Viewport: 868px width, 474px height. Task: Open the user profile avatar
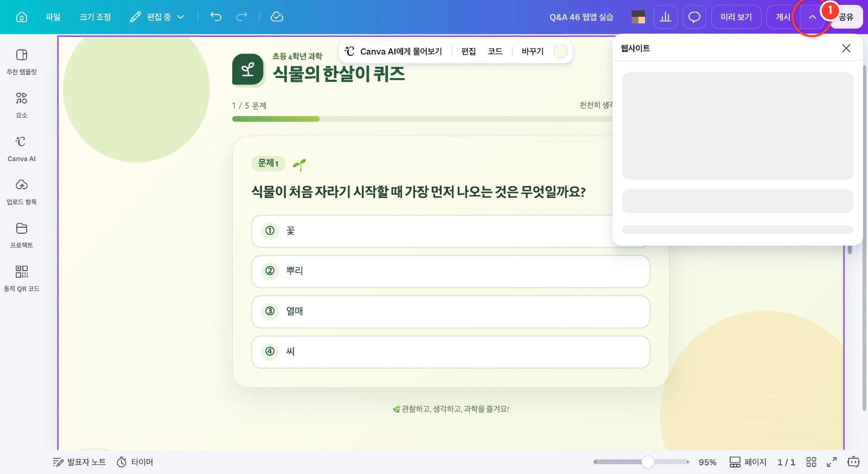[x=639, y=17]
